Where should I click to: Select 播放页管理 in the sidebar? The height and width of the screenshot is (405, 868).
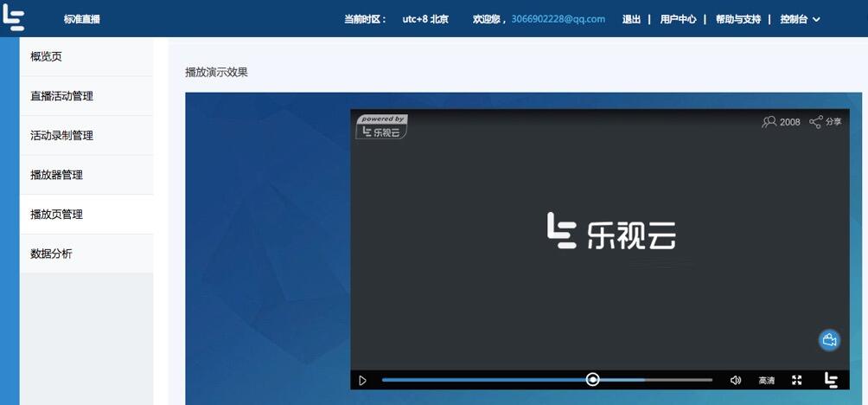pos(86,214)
